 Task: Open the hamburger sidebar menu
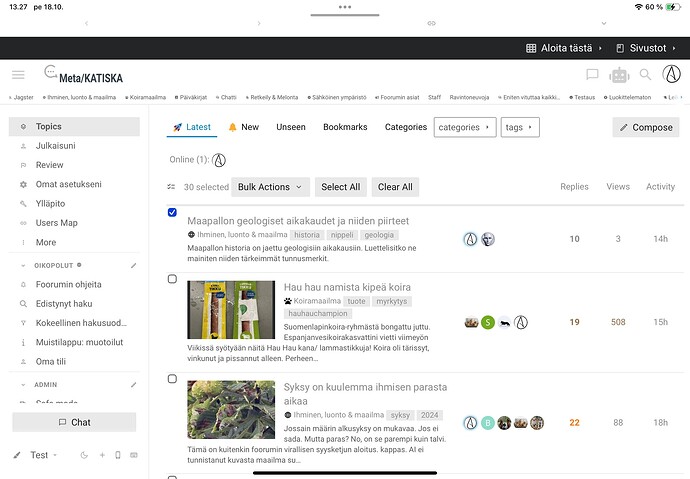pos(18,75)
